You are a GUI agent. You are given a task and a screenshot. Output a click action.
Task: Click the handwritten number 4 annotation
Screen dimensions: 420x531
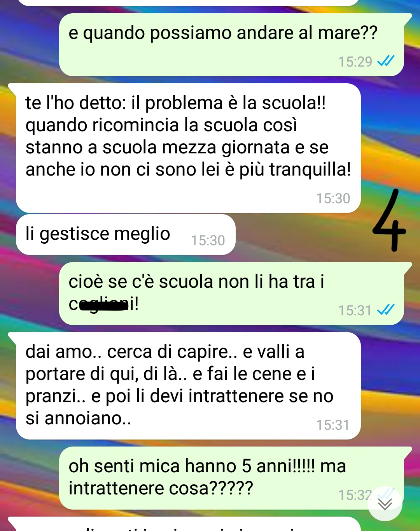tap(389, 220)
